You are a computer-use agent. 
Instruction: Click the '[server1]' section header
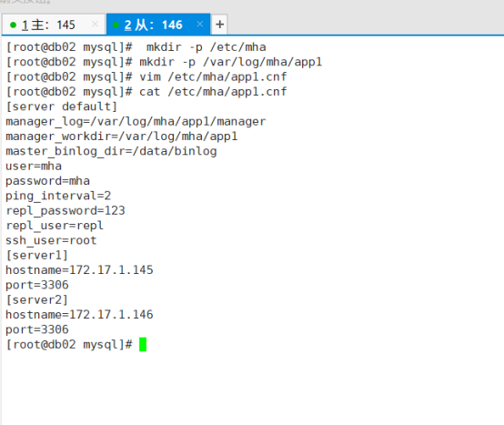(37, 255)
